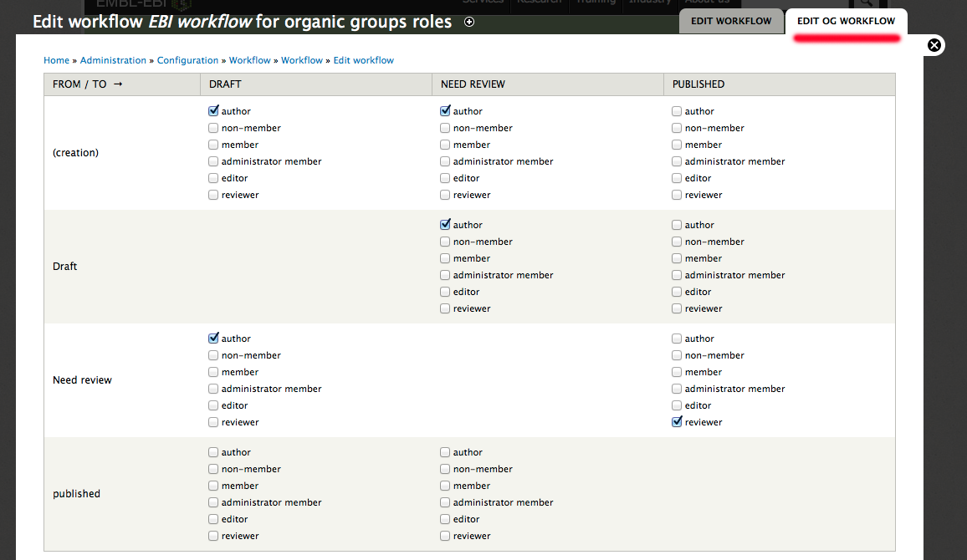Click the search magnifier icon in the top navigation
Viewport: 967px width, 560px height.
867,3
